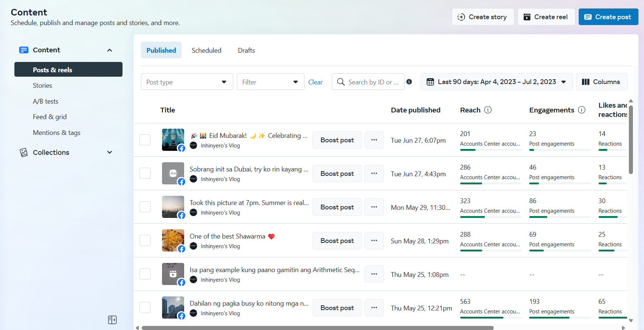Open the Post type dropdown

point(187,82)
